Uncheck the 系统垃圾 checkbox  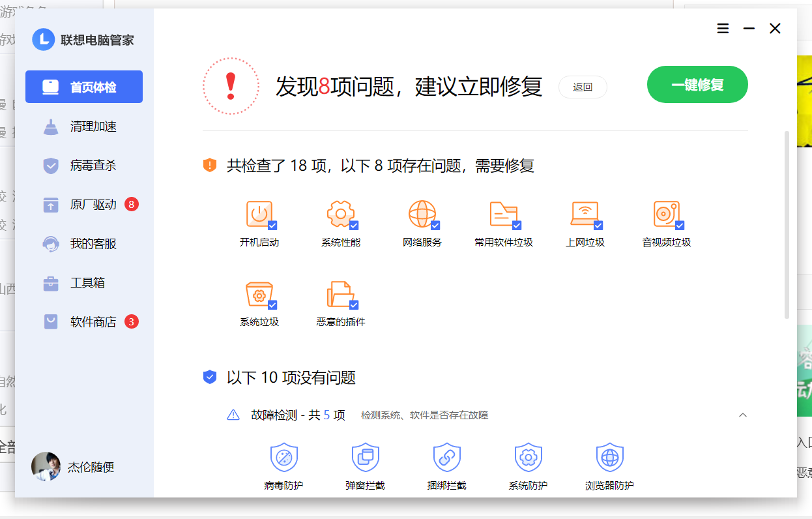click(272, 304)
